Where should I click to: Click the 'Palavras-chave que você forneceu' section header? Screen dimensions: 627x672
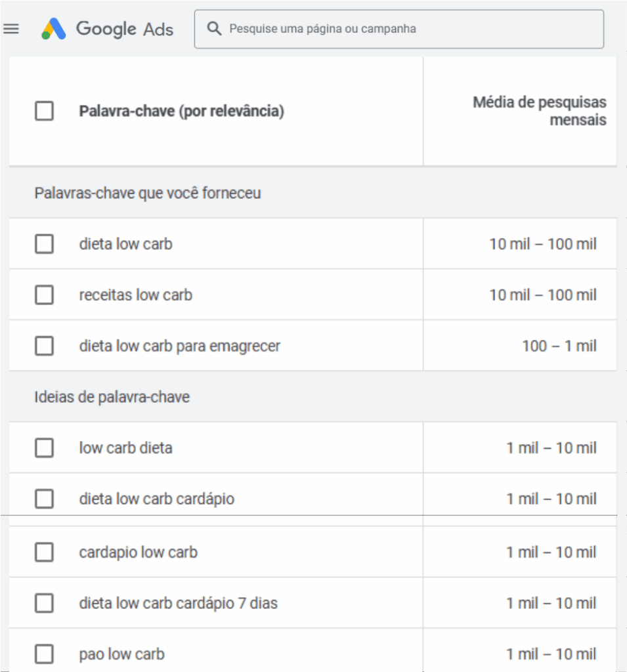148,194
